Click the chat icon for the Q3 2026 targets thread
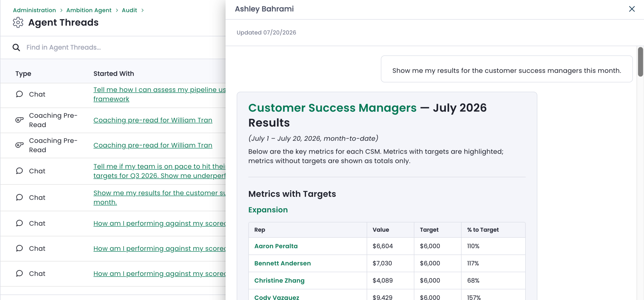644x300 pixels. (19, 171)
